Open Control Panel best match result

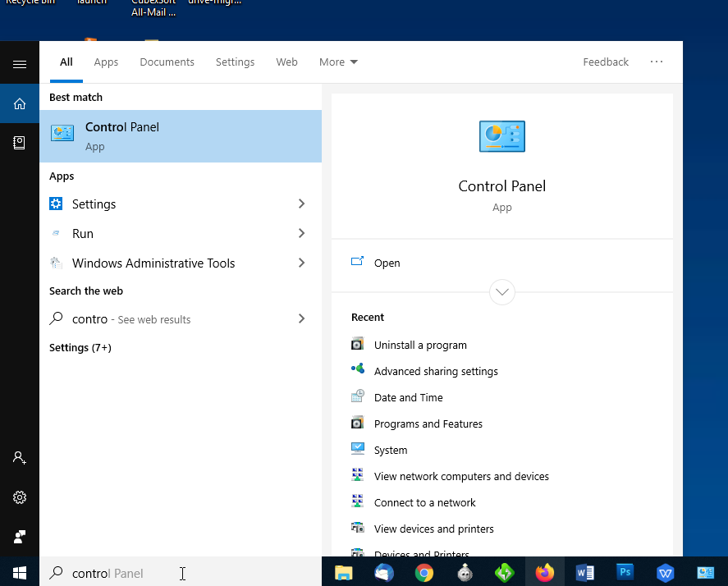(181, 136)
